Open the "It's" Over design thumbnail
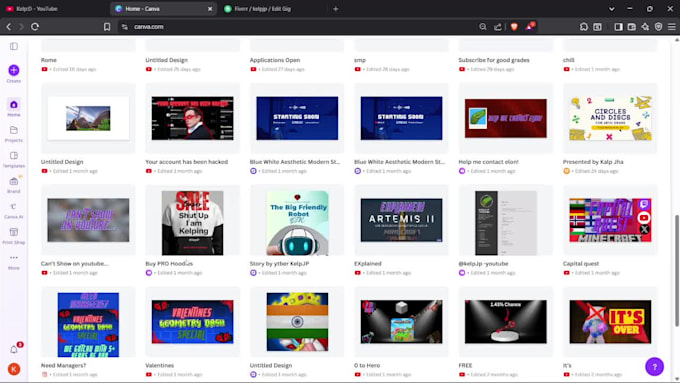Viewport: 680px width, 383px height. 610,322
